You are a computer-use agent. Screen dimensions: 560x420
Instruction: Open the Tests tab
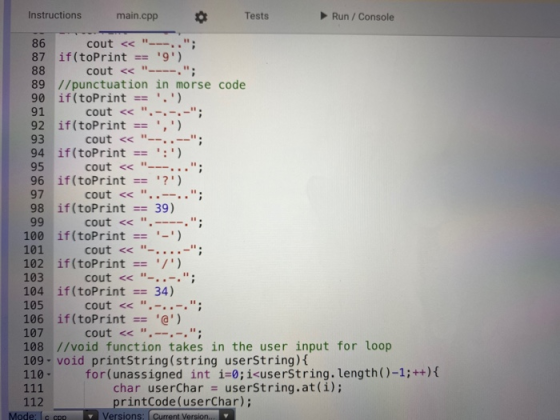256,16
